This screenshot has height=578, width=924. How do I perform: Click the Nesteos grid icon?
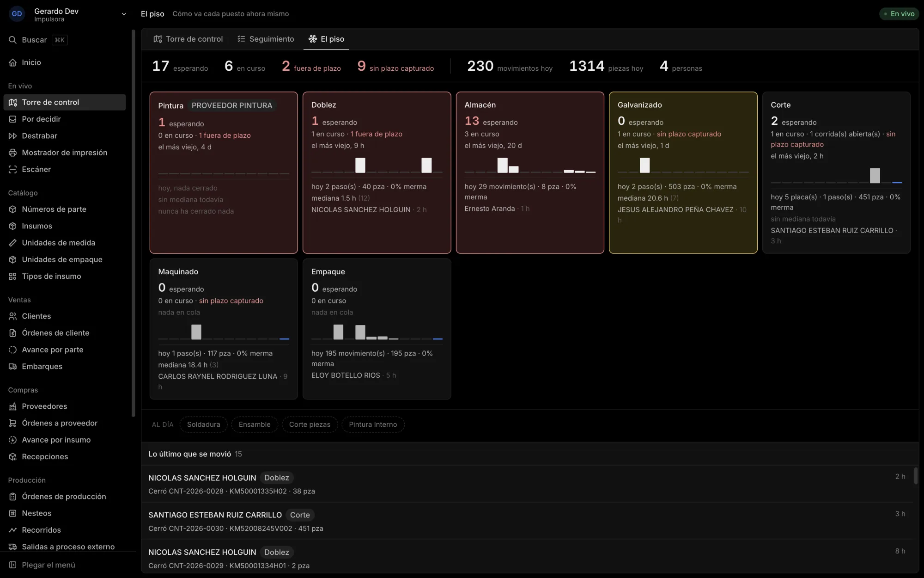click(12, 513)
